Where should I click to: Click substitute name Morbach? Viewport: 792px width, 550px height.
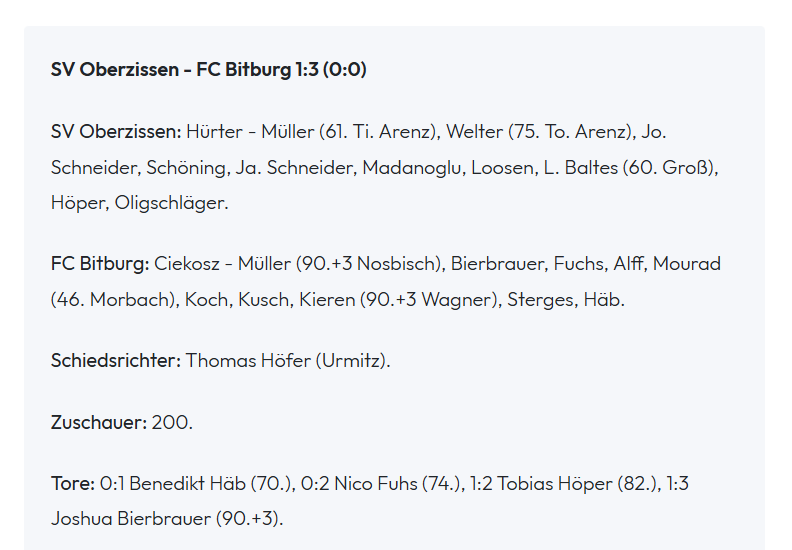133,300
